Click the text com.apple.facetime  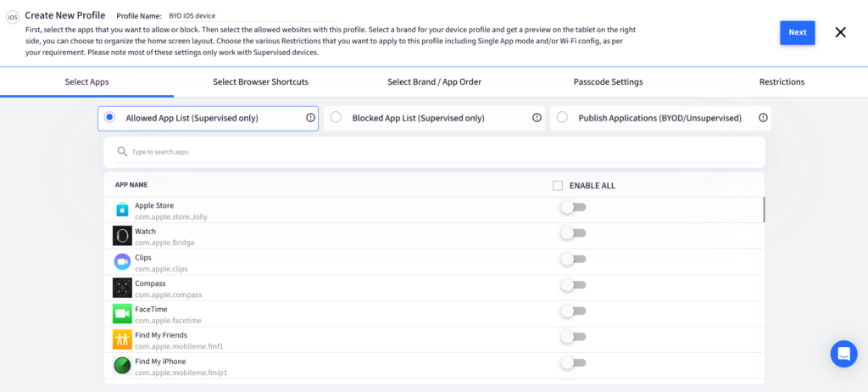(169, 321)
